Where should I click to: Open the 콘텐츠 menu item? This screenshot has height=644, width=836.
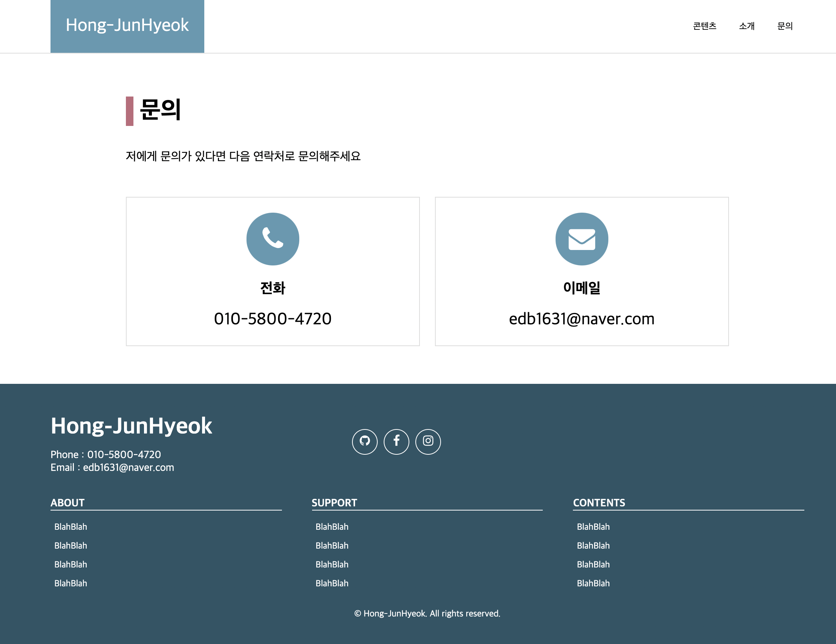[x=704, y=26]
